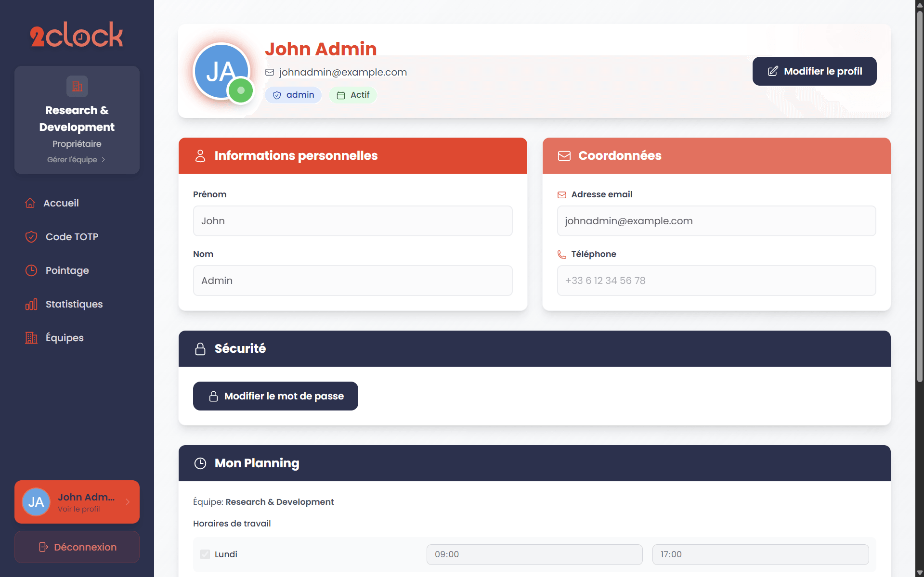Click the clock icon in Mon Planning header
The width and height of the screenshot is (924, 577).
[x=200, y=463]
